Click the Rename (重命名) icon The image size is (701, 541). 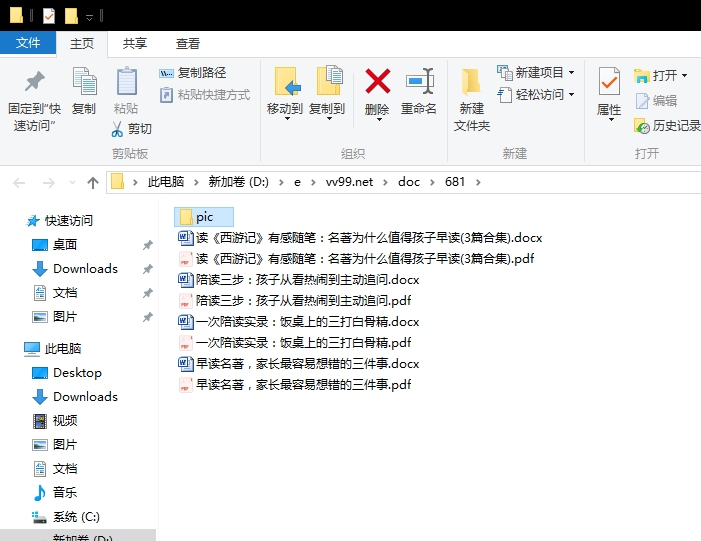coord(419,81)
